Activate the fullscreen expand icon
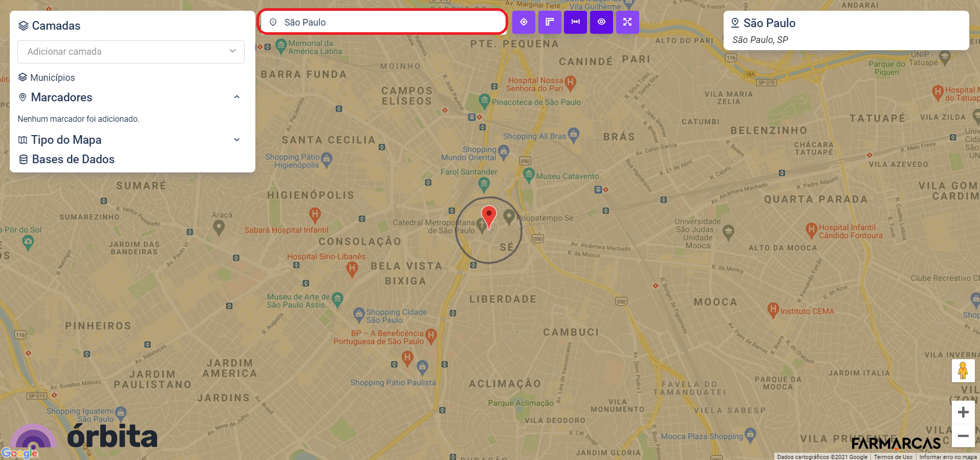The width and height of the screenshot is (980, 460). coord(627,22)
